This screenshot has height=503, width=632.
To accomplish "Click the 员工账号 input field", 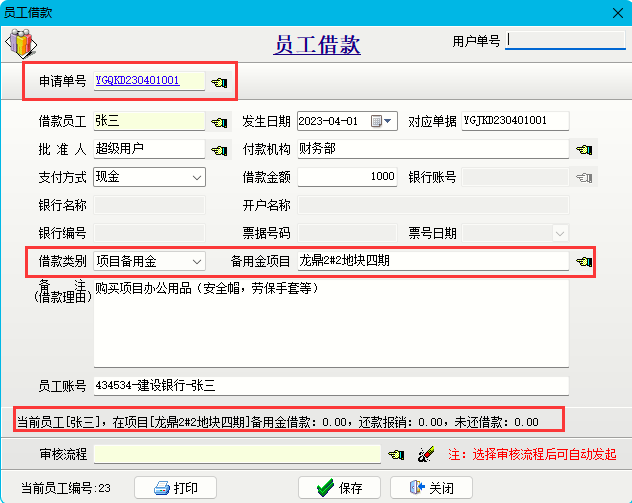I will pyautogui.click(x=330, y=385).
